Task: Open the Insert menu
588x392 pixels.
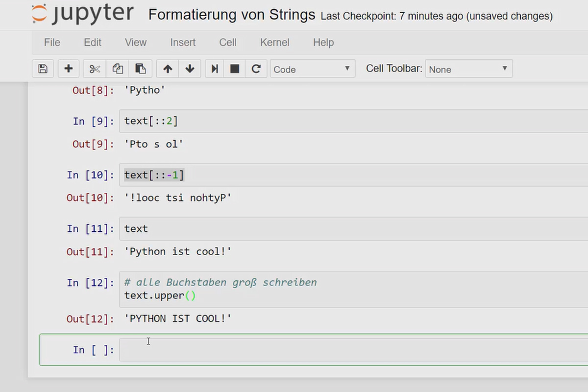Action: click(x=183, y=43)
